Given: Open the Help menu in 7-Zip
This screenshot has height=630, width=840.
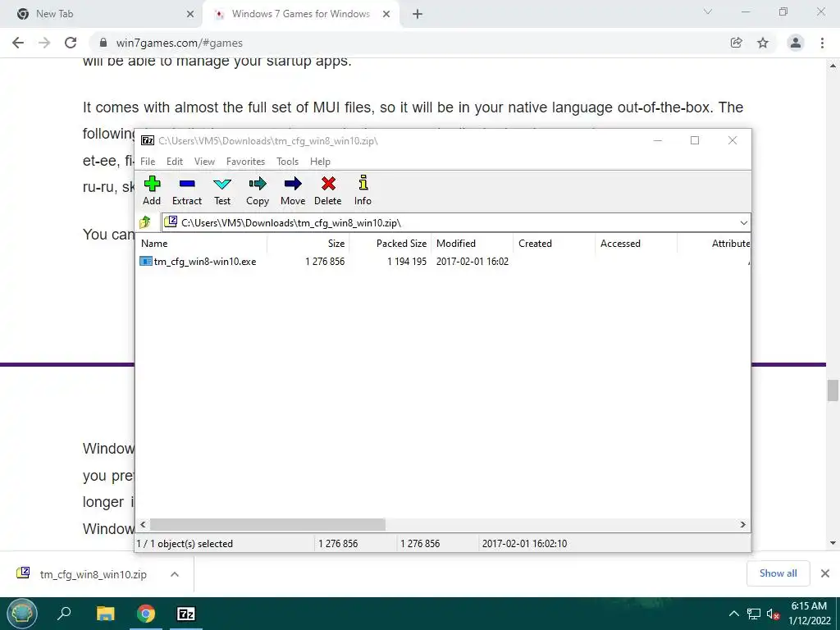Looking at the screenshot, I should coord(320,162).
